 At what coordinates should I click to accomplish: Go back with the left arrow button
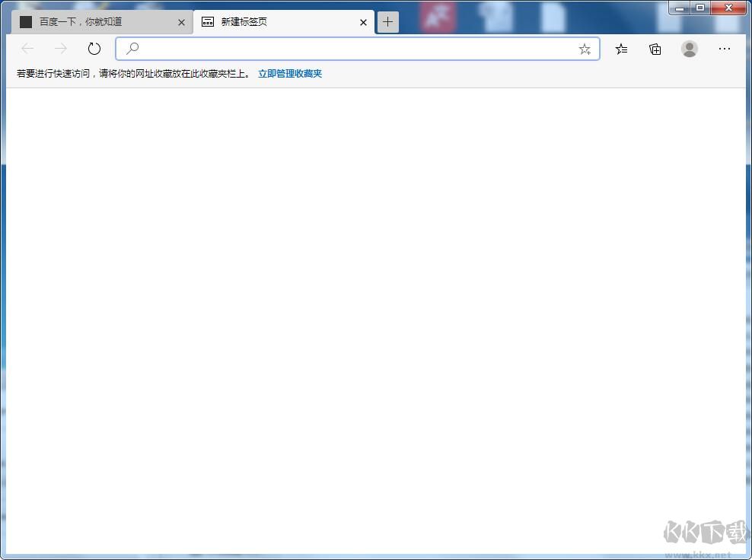[28, 49]
